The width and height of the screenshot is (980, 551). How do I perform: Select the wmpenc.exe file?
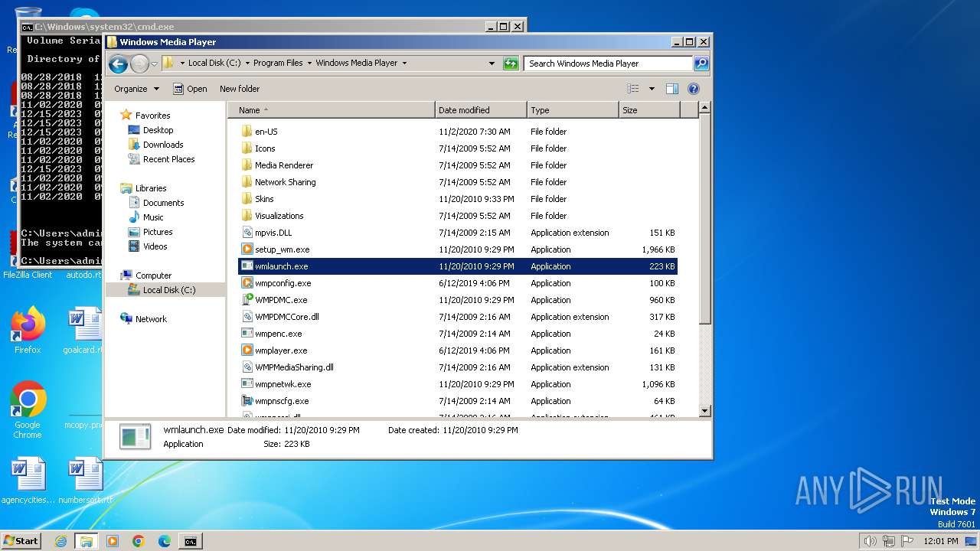(278, 334)
